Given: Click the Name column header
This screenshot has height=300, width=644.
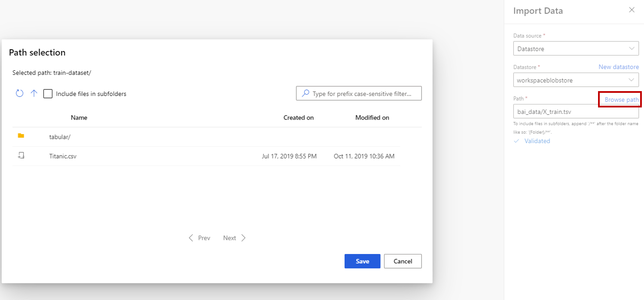Looking at the screenshot, I should pos(79,117).
